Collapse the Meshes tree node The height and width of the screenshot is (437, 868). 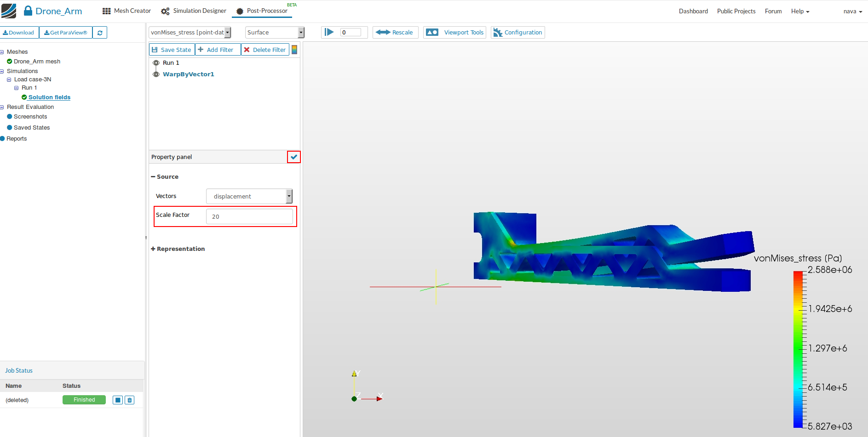[x=2, y=52]
